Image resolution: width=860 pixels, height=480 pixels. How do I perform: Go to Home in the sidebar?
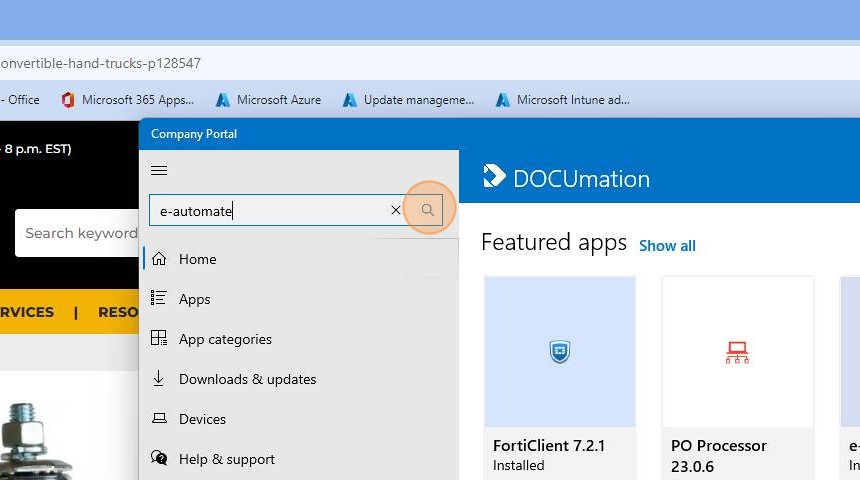(300, 259)
